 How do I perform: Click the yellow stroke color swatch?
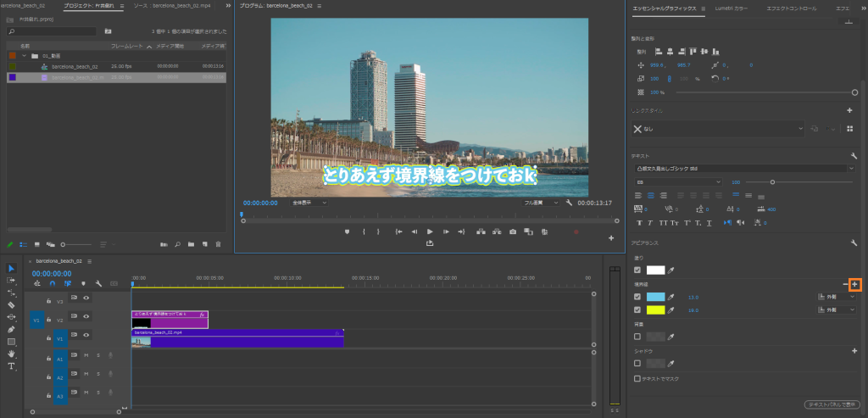pos(655,310)
